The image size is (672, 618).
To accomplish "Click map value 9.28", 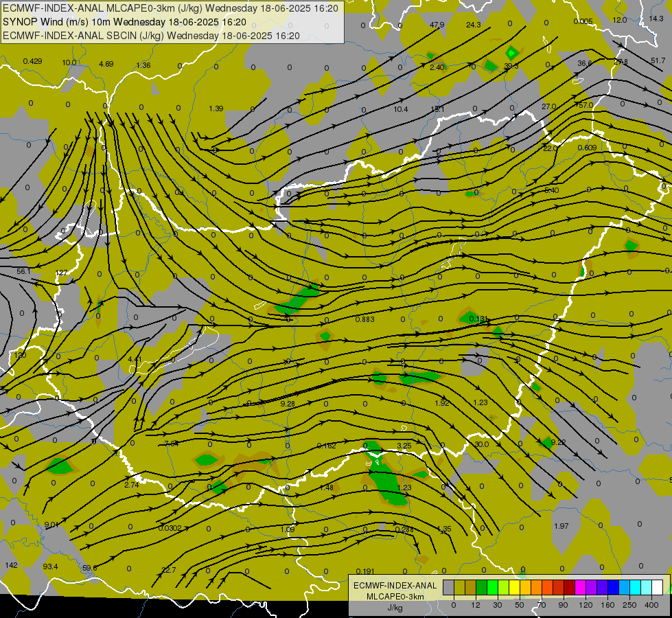I will tap(288, 404).
